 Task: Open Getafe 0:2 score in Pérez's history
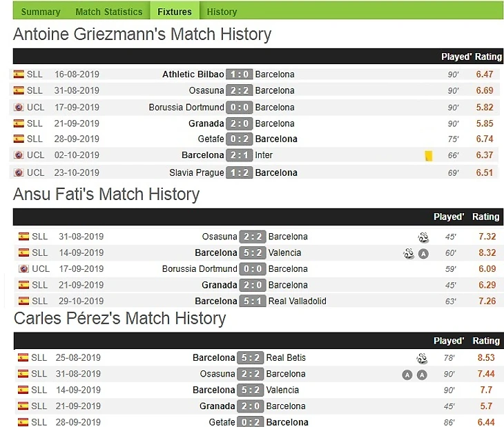click(x=251, y=422)
